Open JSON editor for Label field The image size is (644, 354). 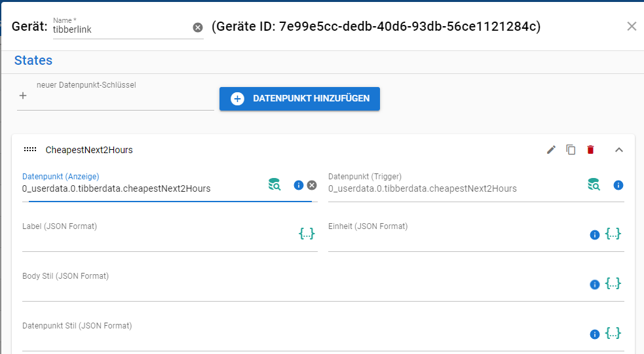(307, 234)
